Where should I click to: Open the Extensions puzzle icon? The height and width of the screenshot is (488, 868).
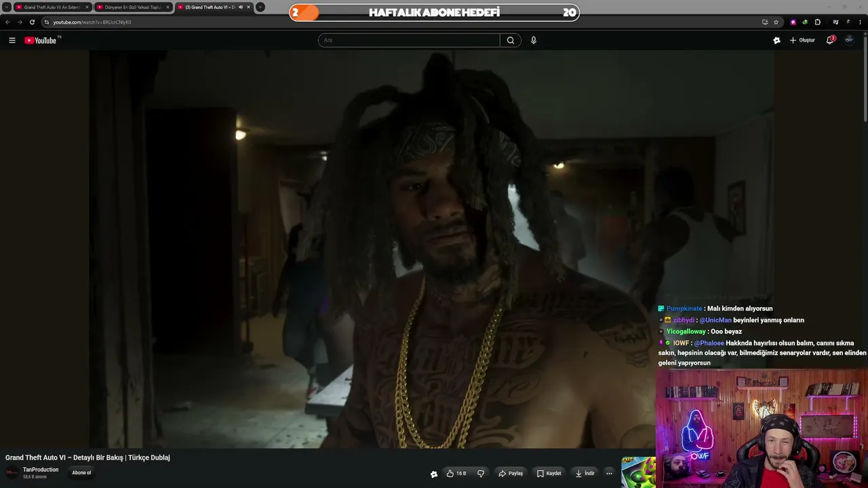[x=818, y=22]
